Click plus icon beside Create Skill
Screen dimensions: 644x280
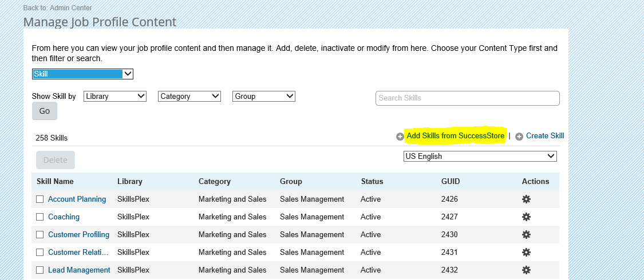tap(519, 137)
